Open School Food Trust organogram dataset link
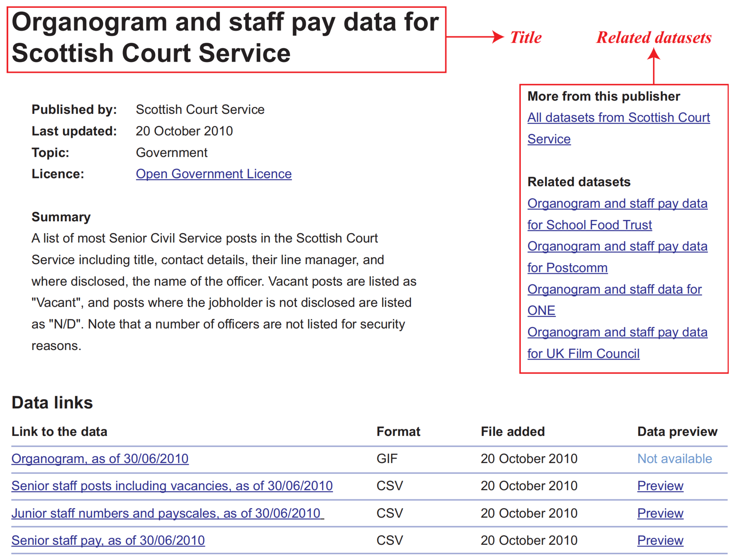The width and height of the screenshot is (737, 560). pos(617,204)
